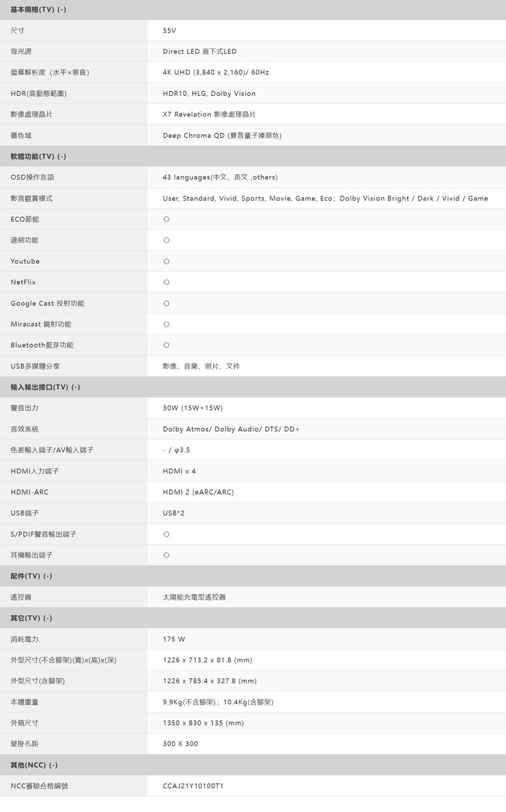Viewport: 506px width, 812px height.
Task: Select the 影音觀賞模式 label
Action: pyautogui.click(x=31, y=199)
